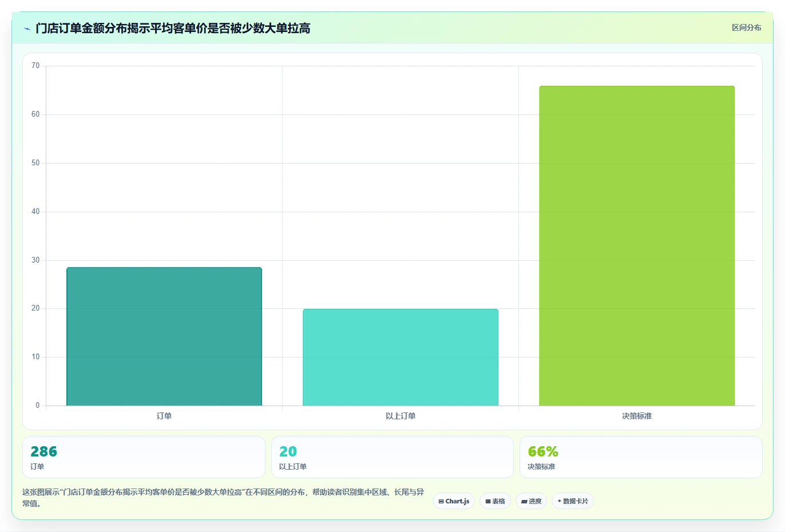Click the 66% 决策标准 stat card
Viewport: 785px width, 532px height.
point(641,457)
